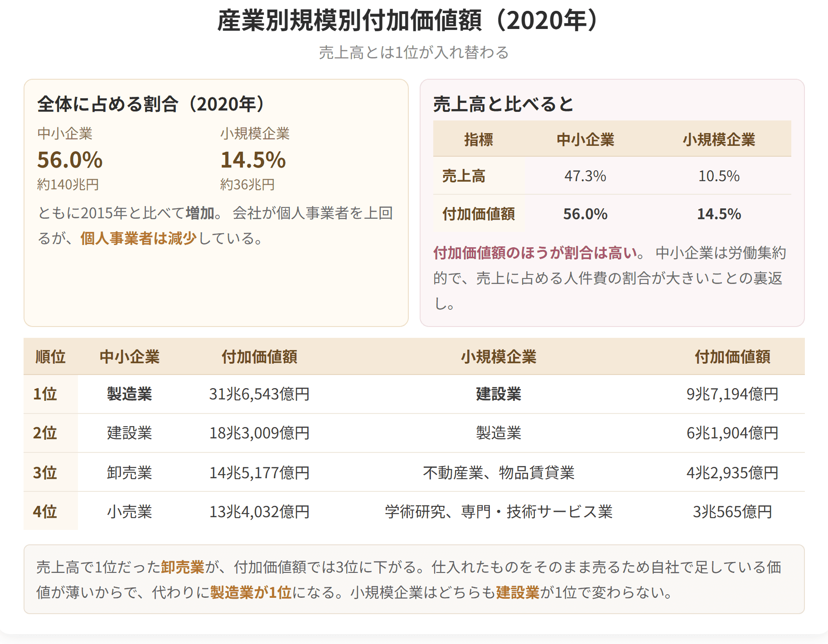
Task: Click the cell "不動産業、物品賃貸業"
Action: point(499,472)
